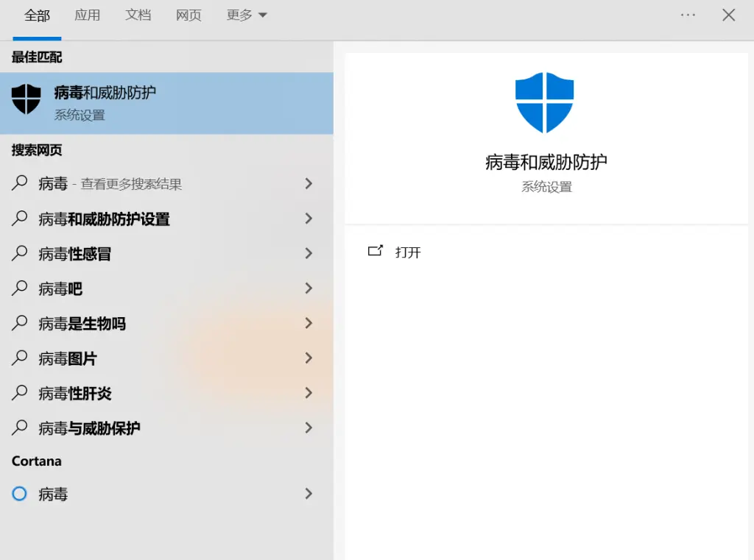The image size is (754, 560).
Task: Click the magnifier icon next to 病毒性感冒
Action: [19, 253]
